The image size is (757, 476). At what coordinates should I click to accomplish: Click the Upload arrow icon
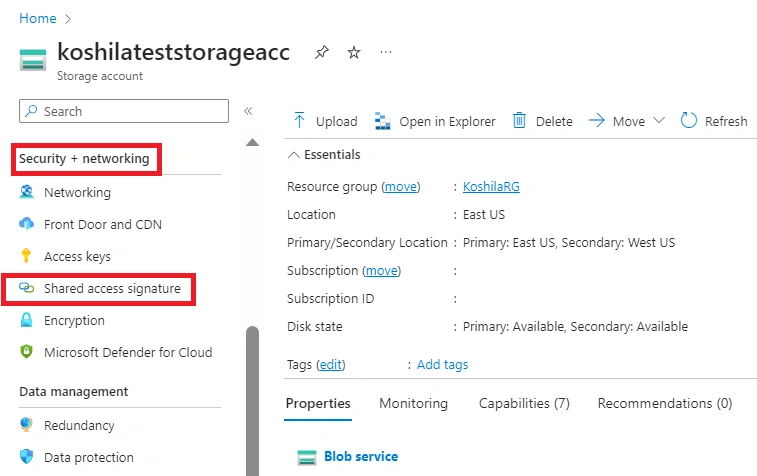[x=299, y=121]
